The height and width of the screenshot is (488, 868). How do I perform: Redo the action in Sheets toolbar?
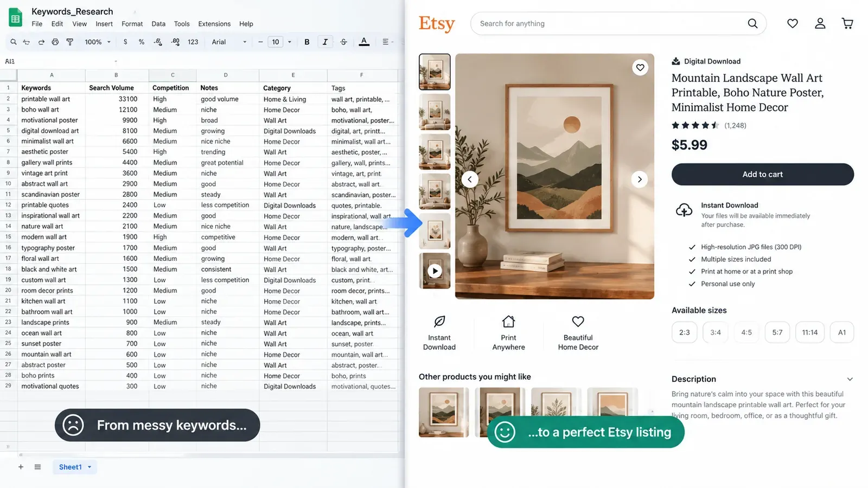41,42
